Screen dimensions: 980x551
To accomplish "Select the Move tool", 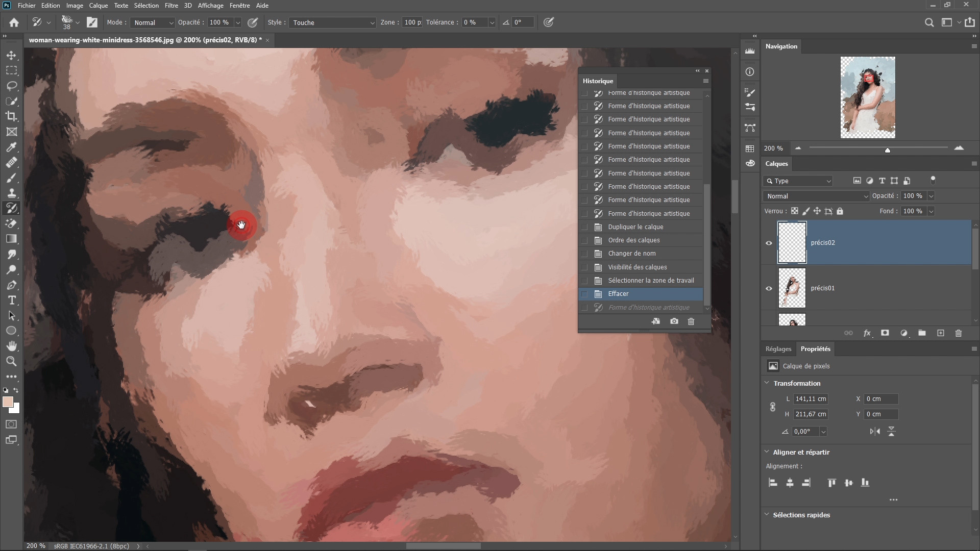I will click(11, 55).
